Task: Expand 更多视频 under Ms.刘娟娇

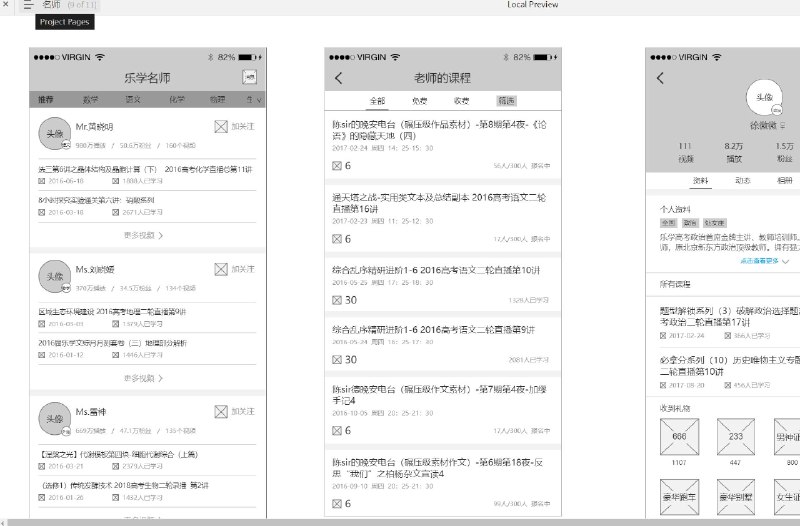Action: point(143,378)
